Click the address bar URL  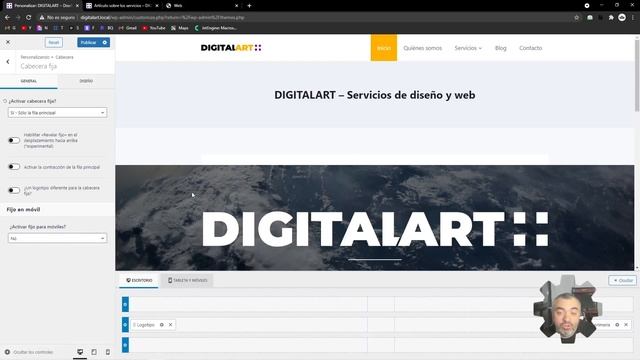[x=162, y=18]
